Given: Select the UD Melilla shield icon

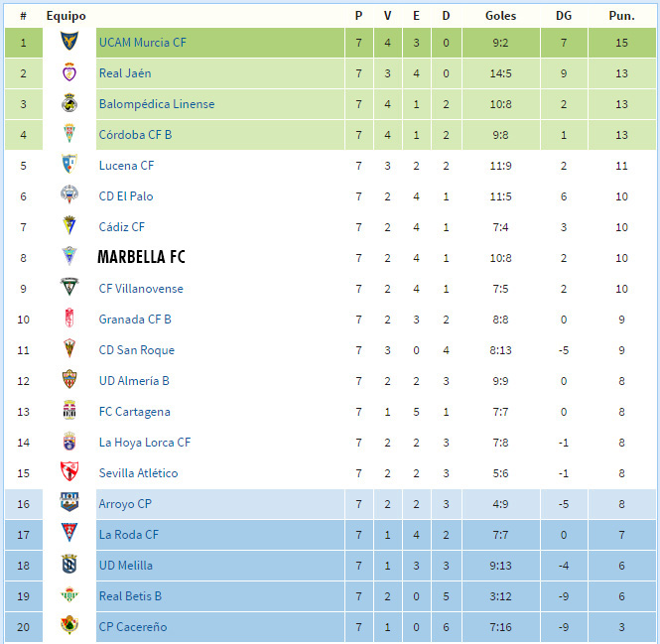Looking at the screenshot, I should 69,564.
